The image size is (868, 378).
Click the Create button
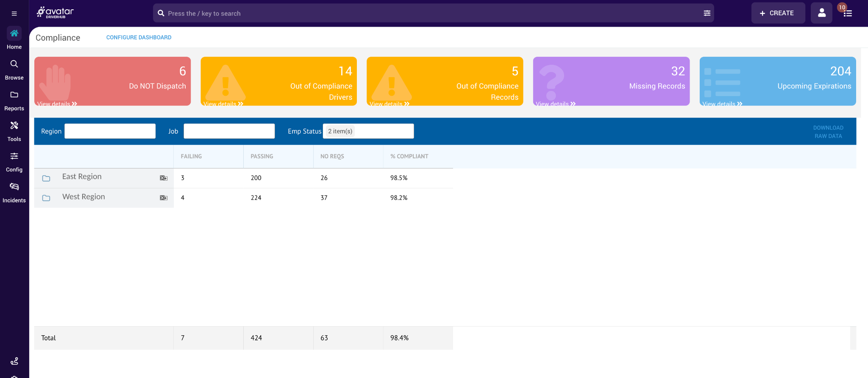(778, 13)
